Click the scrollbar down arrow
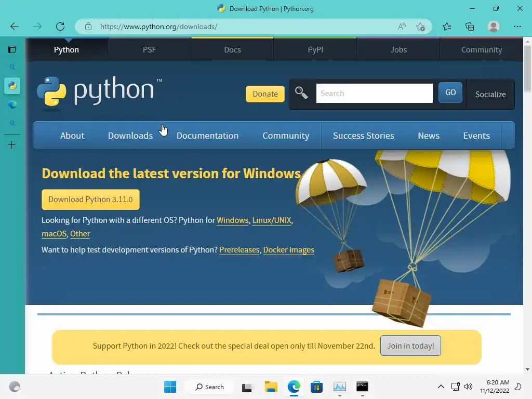 pos(527,369)
